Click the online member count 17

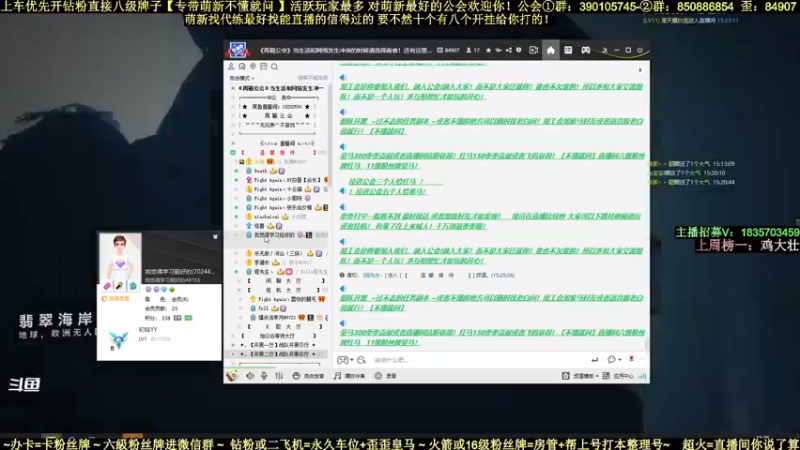[x=473, y=50]
